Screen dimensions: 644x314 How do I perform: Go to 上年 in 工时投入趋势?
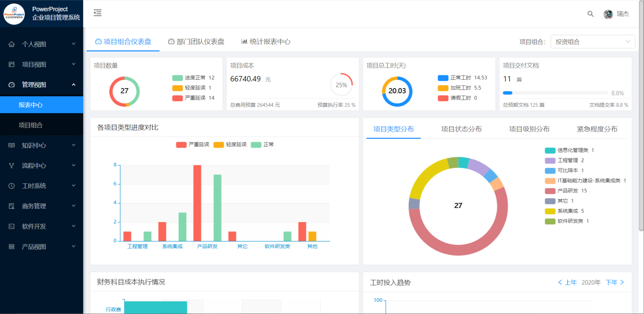pos(567,282)
